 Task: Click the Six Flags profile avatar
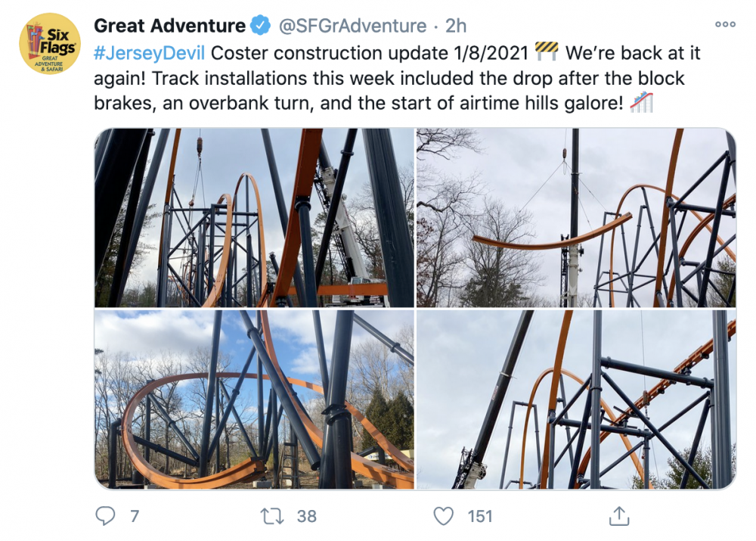(50, 43)
